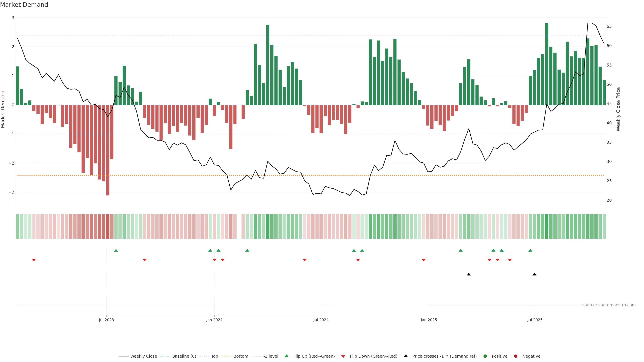Click the black triangle Price crosses legend icon
The height and width of the screenshot is (362, 644).
pos(406,356)
